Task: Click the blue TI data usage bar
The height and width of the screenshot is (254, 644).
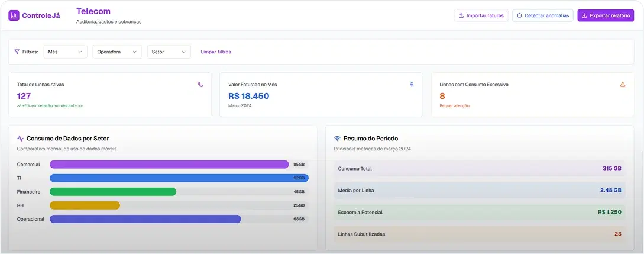Action: 179,178
